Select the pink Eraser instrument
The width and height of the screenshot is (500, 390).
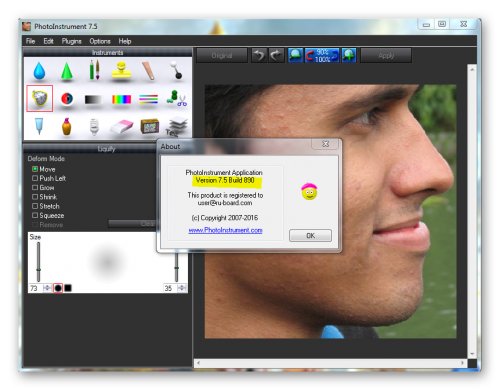(x=121, y=127)
